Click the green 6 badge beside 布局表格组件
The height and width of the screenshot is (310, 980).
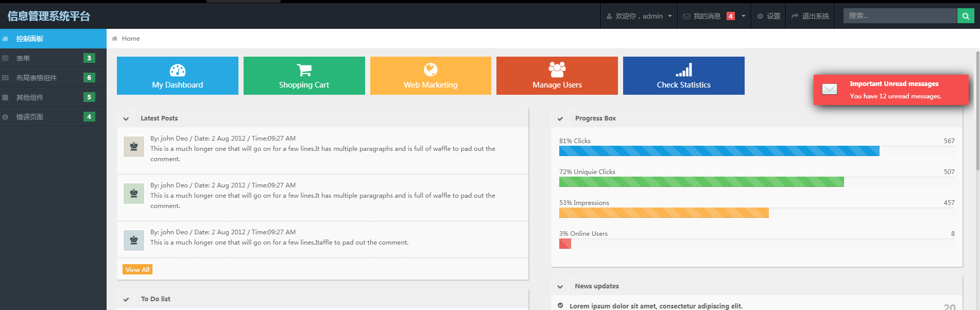(89, 78)
